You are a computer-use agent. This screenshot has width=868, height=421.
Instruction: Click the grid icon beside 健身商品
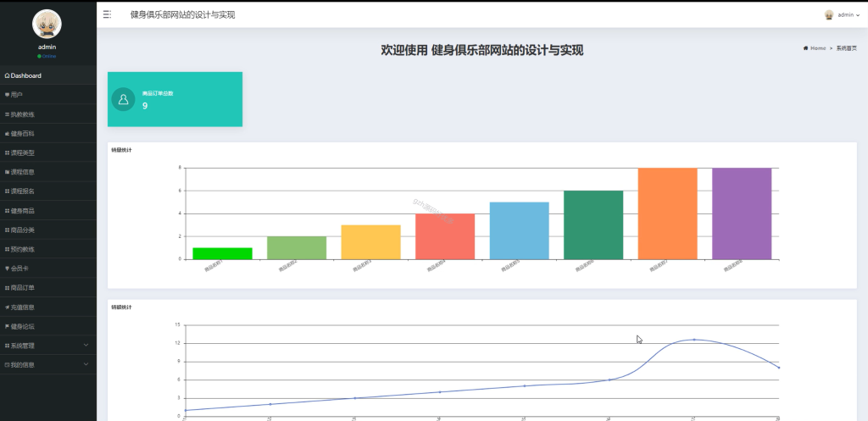(7, 211)
